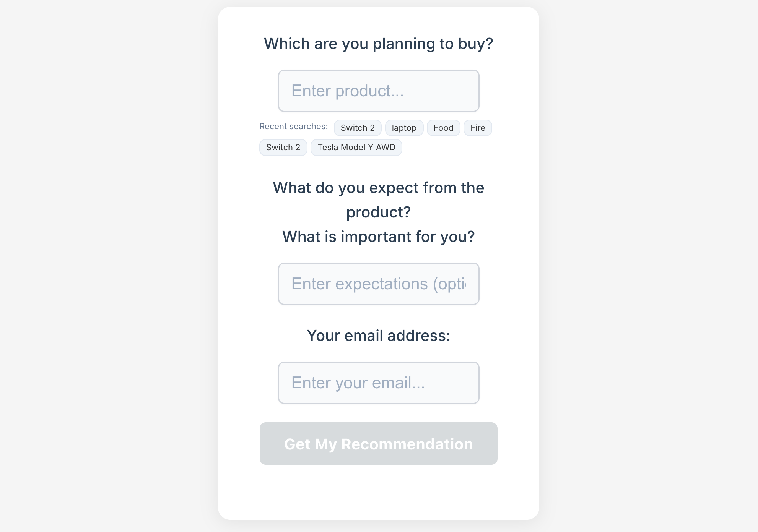
Task: Click the 'Which are you planning to buy?' heading
Action: coord(378,44)
